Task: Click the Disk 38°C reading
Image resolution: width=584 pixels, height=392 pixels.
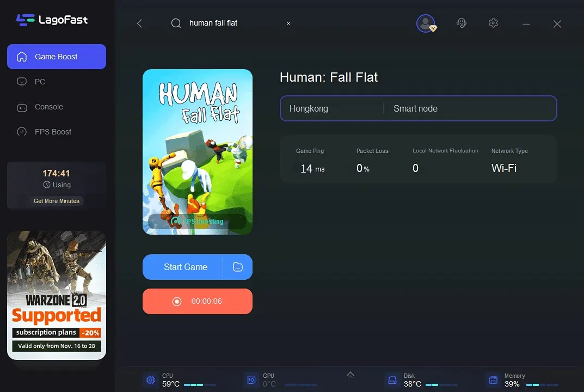Action: click(x=413, y=384)
